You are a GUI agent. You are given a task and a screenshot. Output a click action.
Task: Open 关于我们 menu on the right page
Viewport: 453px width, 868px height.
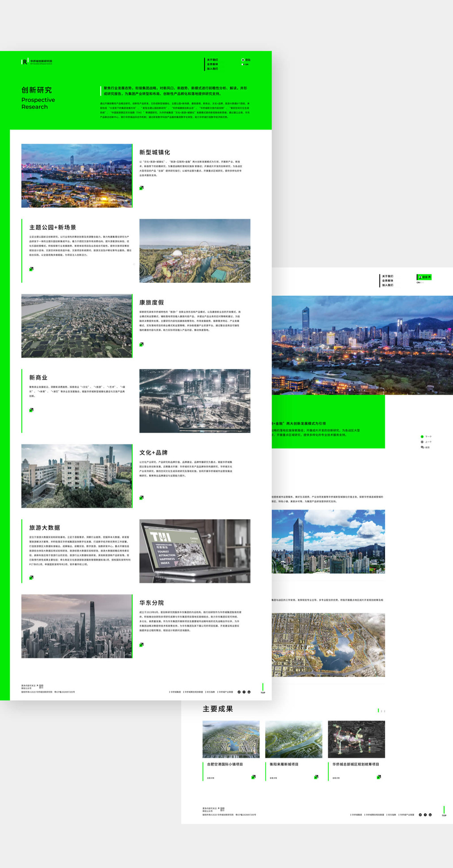click(388, 276)
